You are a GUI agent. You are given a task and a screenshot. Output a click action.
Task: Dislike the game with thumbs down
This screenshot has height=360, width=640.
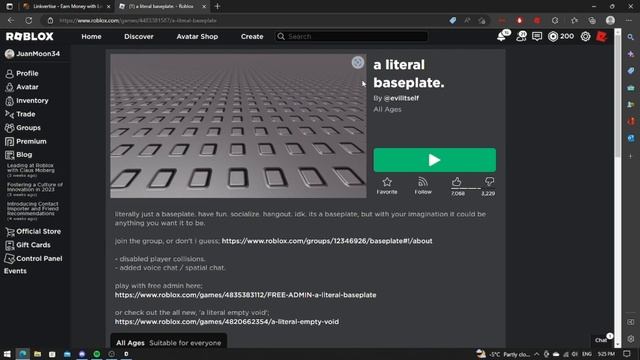coord(489,182)
